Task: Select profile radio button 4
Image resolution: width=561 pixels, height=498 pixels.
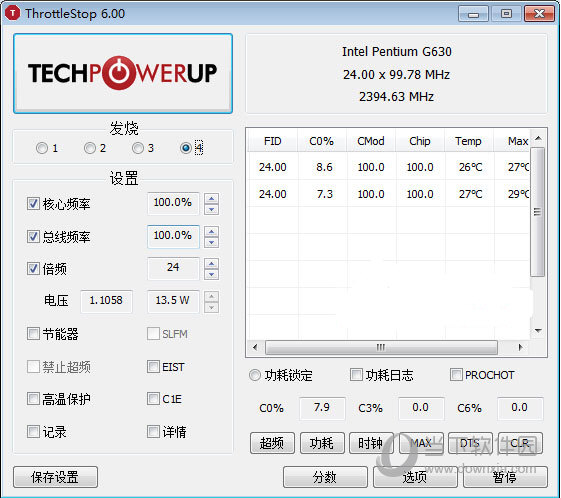Action: (186, 148)
